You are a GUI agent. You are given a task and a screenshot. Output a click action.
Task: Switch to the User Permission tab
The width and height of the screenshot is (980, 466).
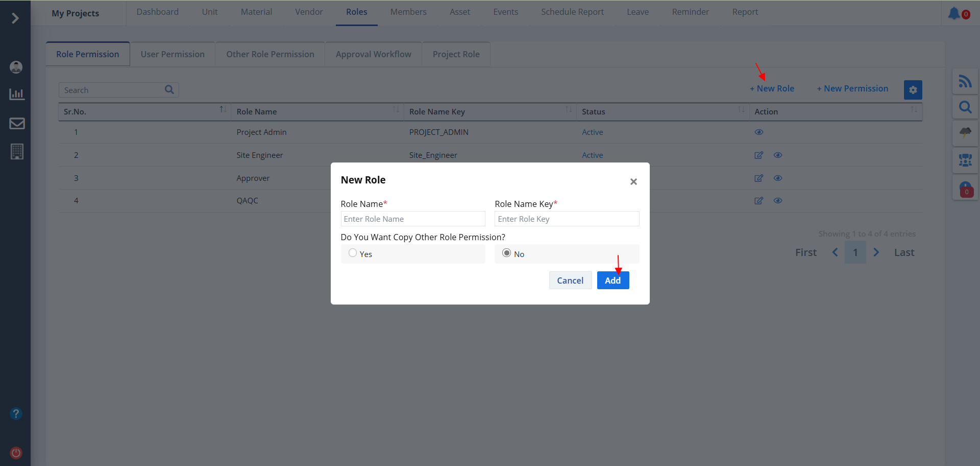(173, 54)
